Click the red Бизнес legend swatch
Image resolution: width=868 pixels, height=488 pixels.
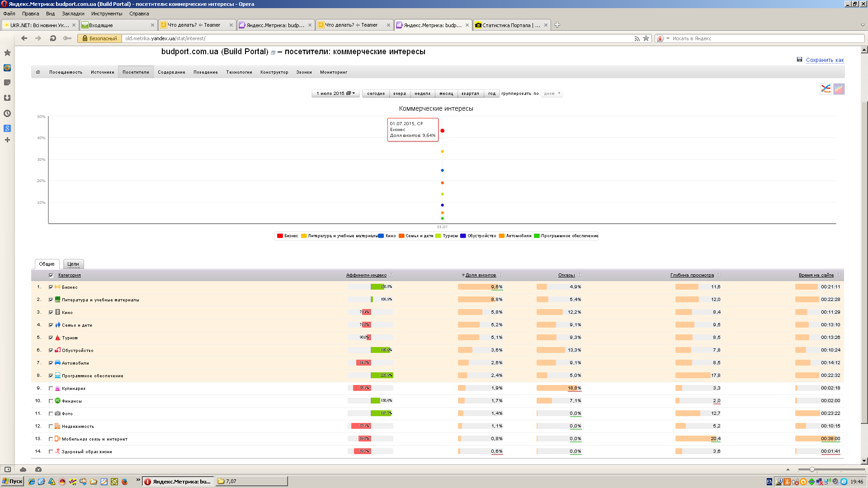point(280,236)
